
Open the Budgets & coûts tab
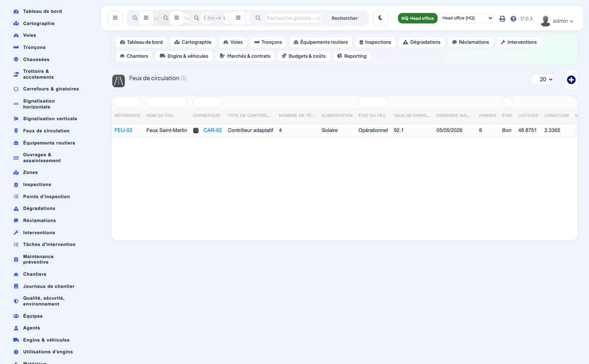[304, 56]
